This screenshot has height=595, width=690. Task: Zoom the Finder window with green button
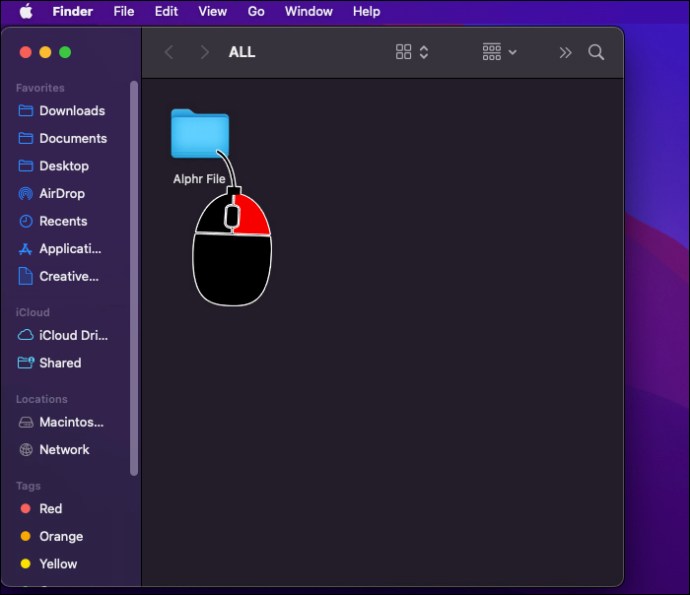point(65,52)
